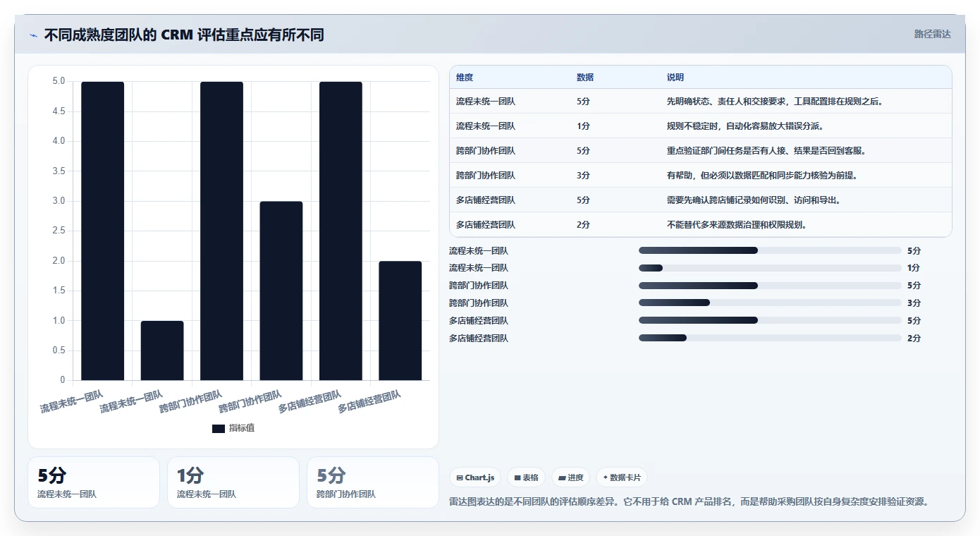Open the Chart.js chip
This screenshot has width=980, height=536.
pos(476,477)
